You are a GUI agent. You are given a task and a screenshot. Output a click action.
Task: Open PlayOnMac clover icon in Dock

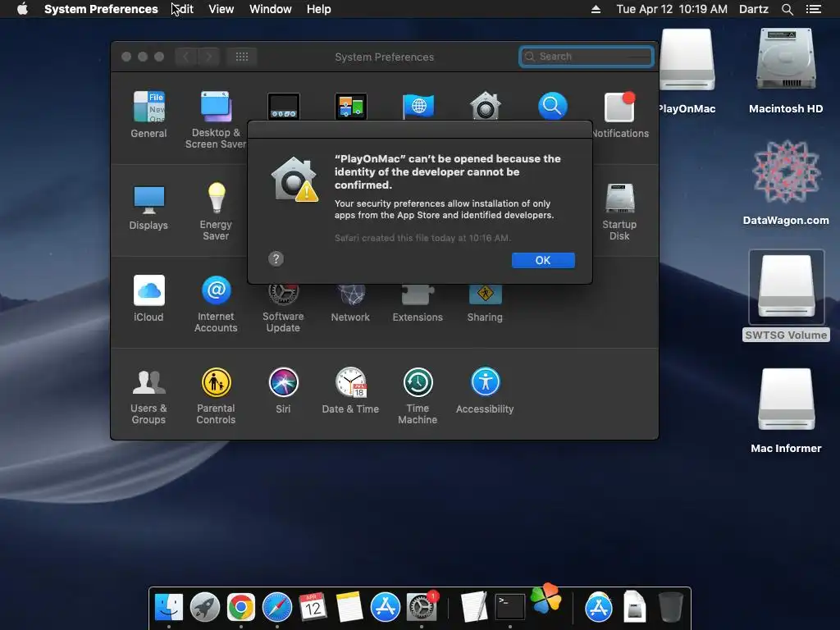click(546, 597)
